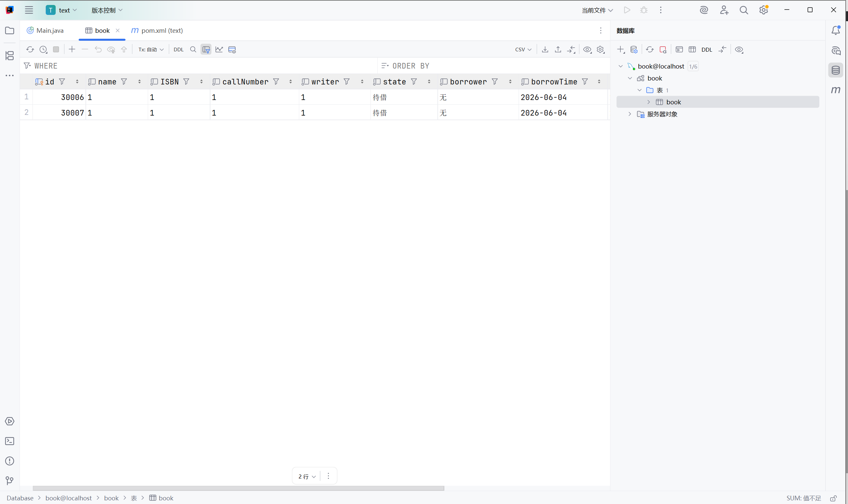Open editor tabs more options menu
Image resolution: width=848 pixels, height=504 pixels.
(600, 30)
